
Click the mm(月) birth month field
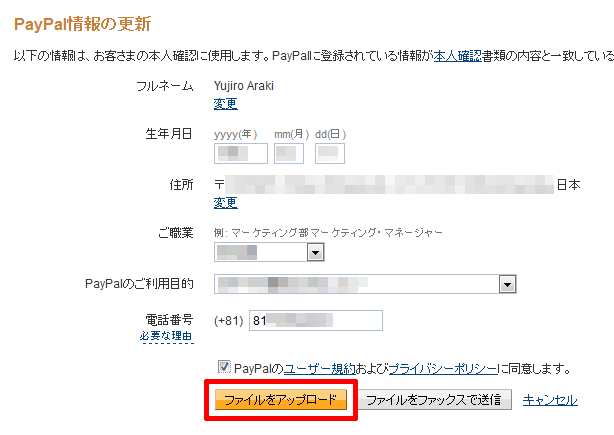coord(289,153)
